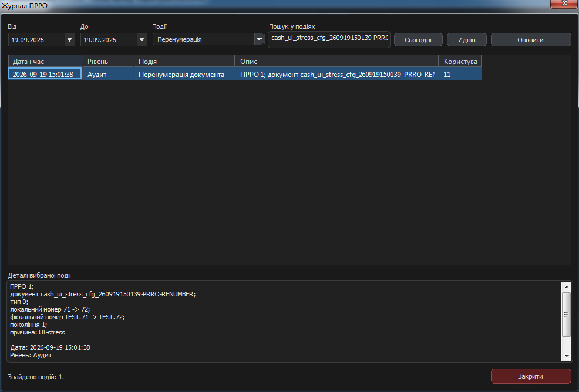Image resolution: width=579 pixels, height=392 pixels.
Task: Click the details panel scrollbar thumb
Action: (567, 314)
